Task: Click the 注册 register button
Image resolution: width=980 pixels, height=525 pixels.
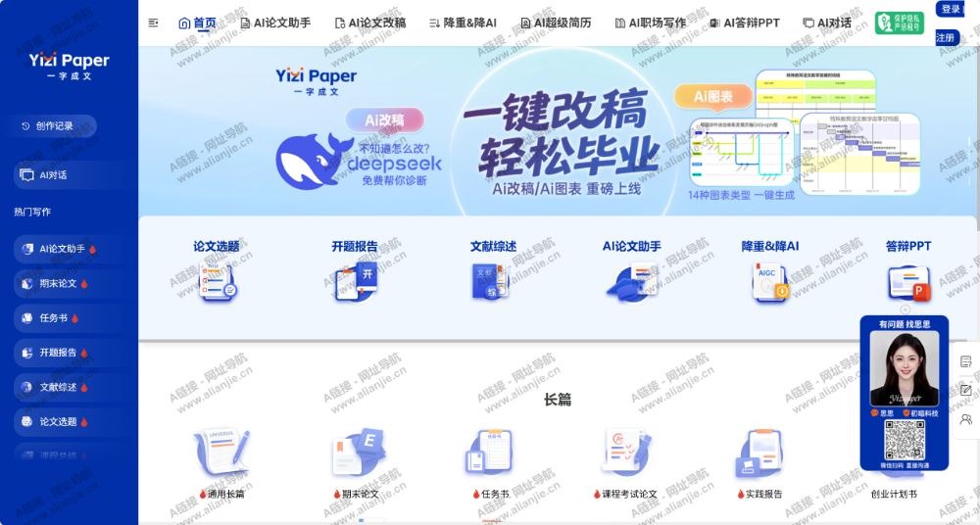Action: 947,38
